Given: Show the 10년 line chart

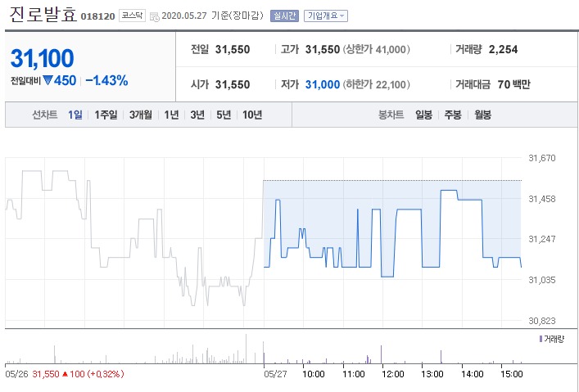Looking at the screenshot, I should pyautogui.click(x=252, y=115).
